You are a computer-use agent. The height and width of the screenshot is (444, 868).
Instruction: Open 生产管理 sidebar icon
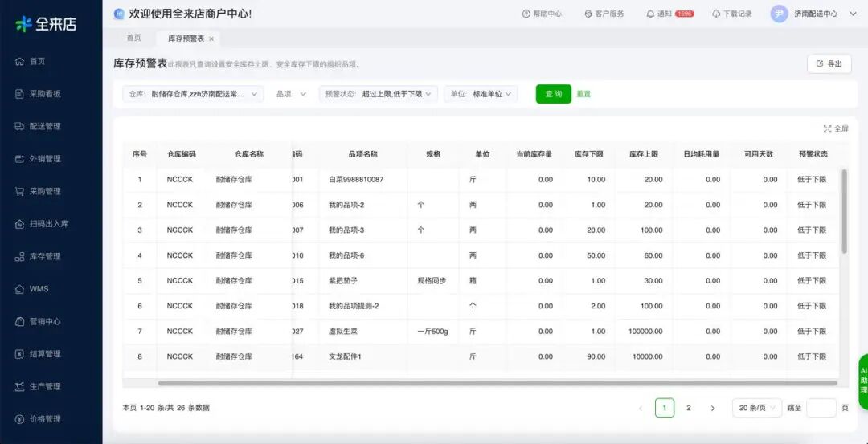pyautogui.click(x=19, y=386)
